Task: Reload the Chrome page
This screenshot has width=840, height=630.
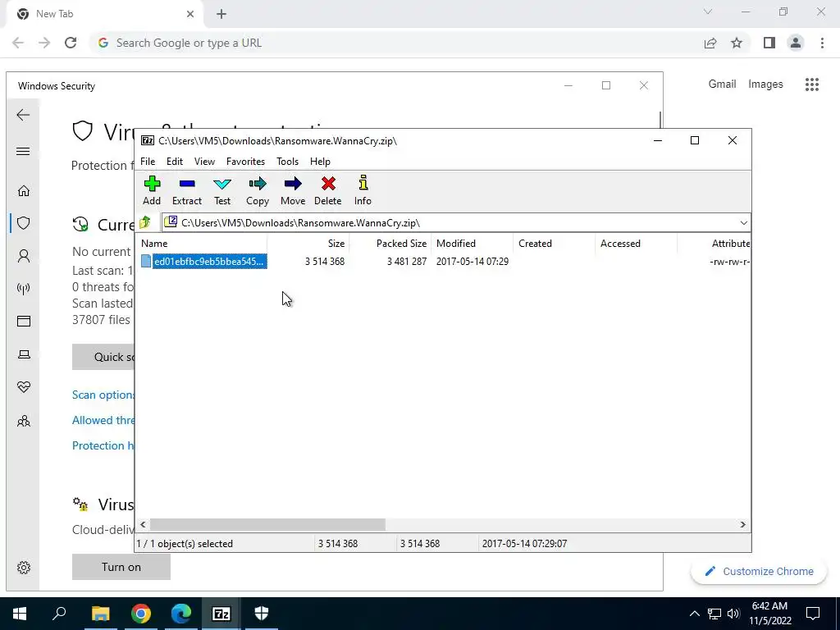Action: tap(71, 43)
